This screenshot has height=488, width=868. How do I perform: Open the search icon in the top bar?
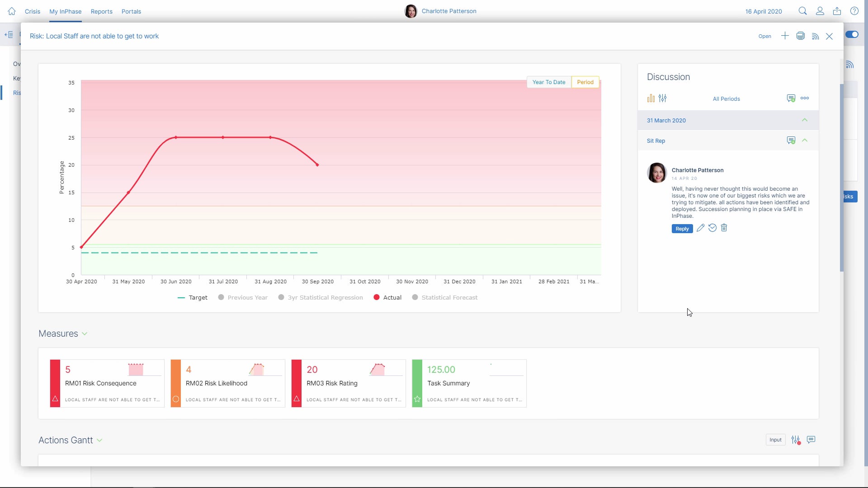tap(802, 11)
